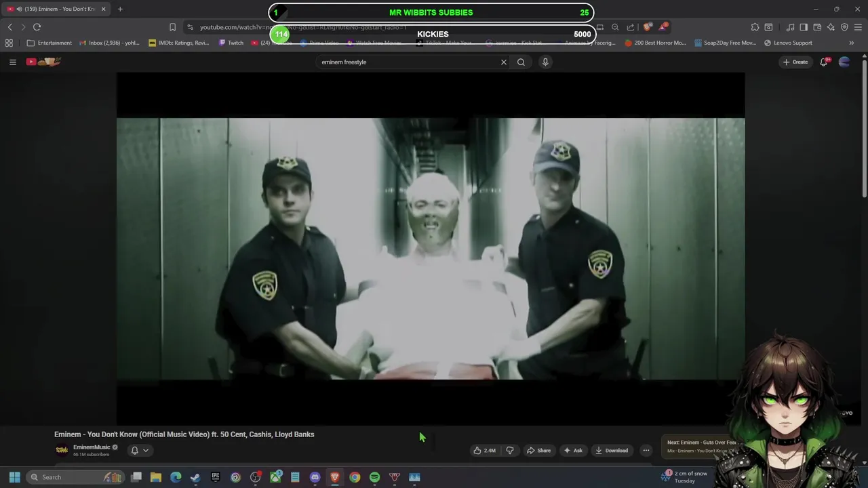Reload the page with the refresh icon
This screenshot has height=488, width=868.
[37, 27]
